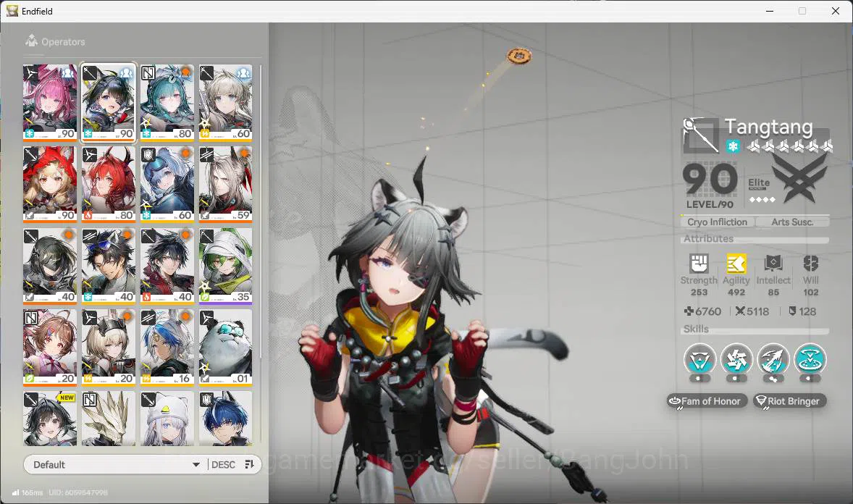Screen dimensions: 853x504
Task: Click the NEW badge on the short-haired operator card
Action: 67,398
